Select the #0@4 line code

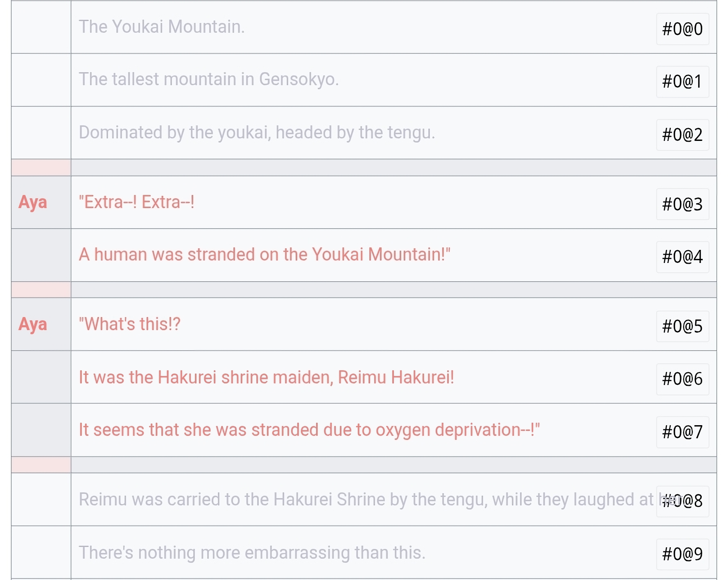pos(683,257)
